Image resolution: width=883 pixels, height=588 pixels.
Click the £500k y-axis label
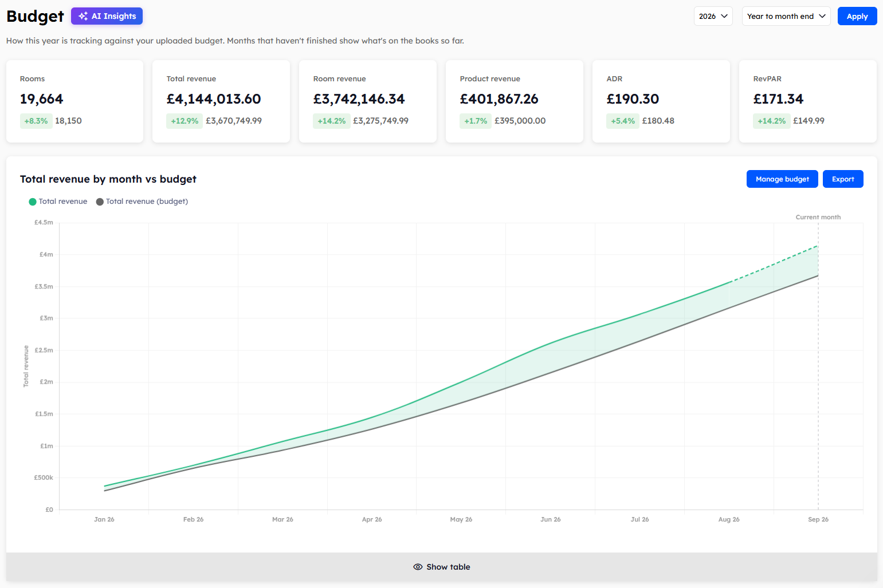click(44, 477)
